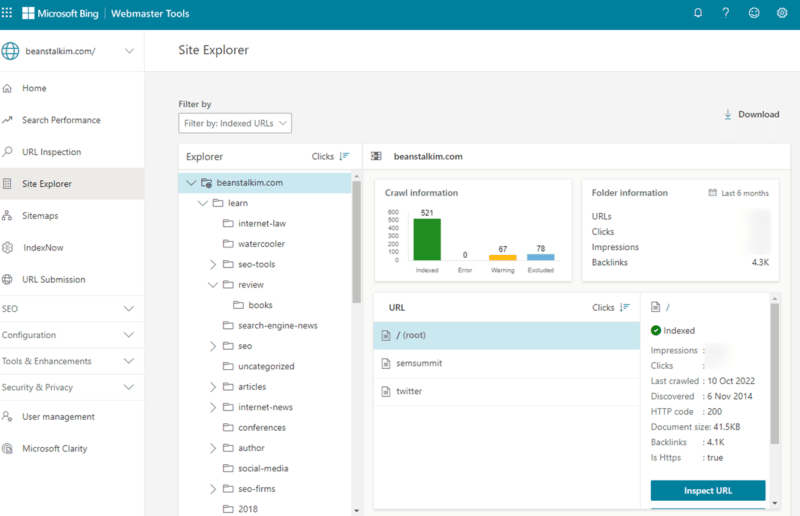Image resolution: width=800 pixels, height=516 pixels.
Task: Open the beanstalkim.com/ site selector dropdown
Action: click(x=128, y=51)
